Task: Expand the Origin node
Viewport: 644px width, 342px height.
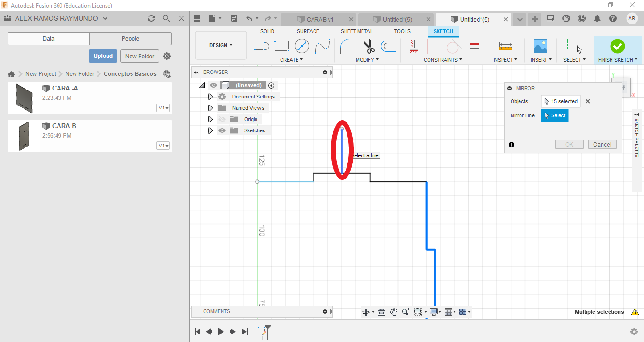Action: coord(210,119)
